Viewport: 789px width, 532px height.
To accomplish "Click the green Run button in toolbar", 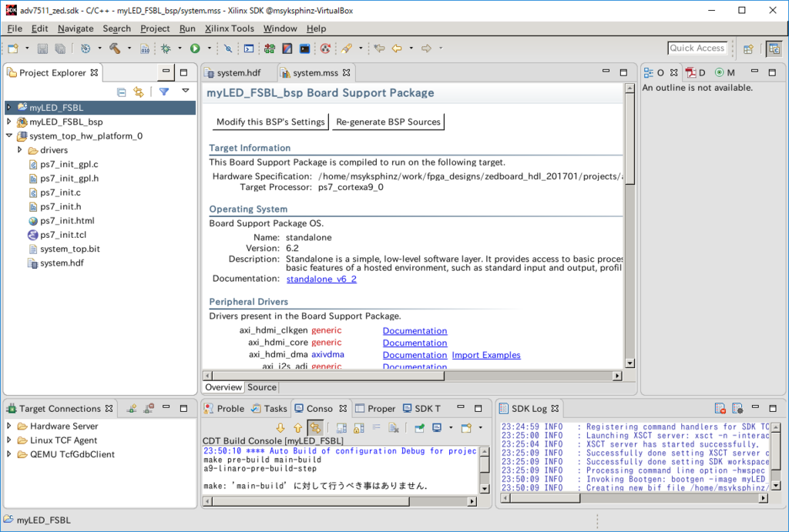I will pyautogui.click(x=195, y=49).
